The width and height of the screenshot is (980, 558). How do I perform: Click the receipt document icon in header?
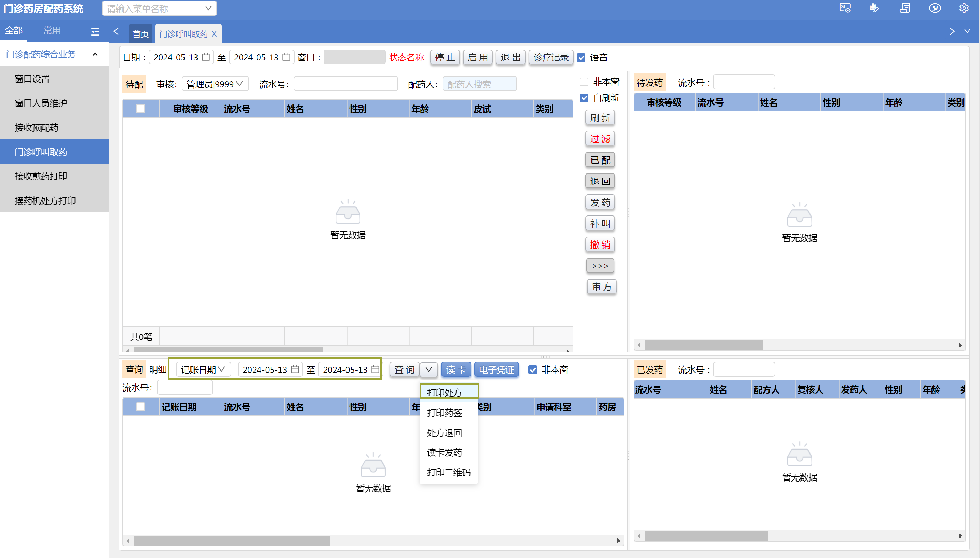904,8
